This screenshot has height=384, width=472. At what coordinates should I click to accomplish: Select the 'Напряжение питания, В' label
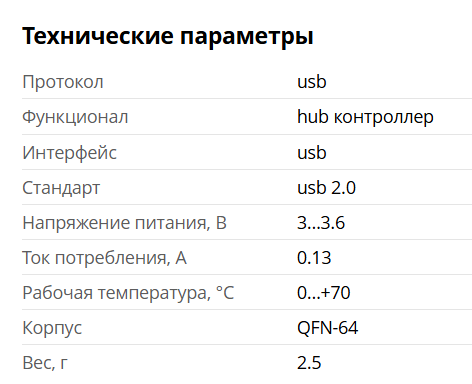pyautogui.click(x=124, y=223)
